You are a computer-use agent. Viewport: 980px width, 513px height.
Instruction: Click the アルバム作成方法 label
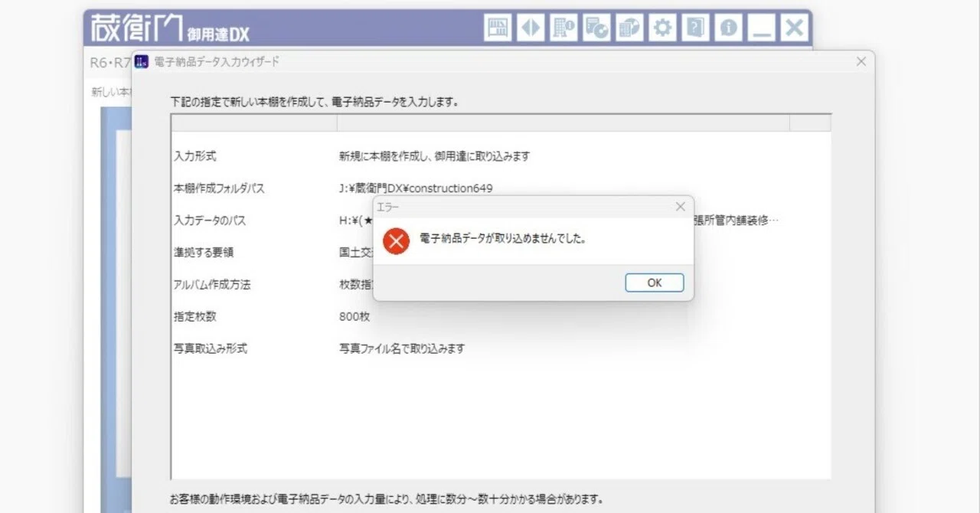coord(212,285)
